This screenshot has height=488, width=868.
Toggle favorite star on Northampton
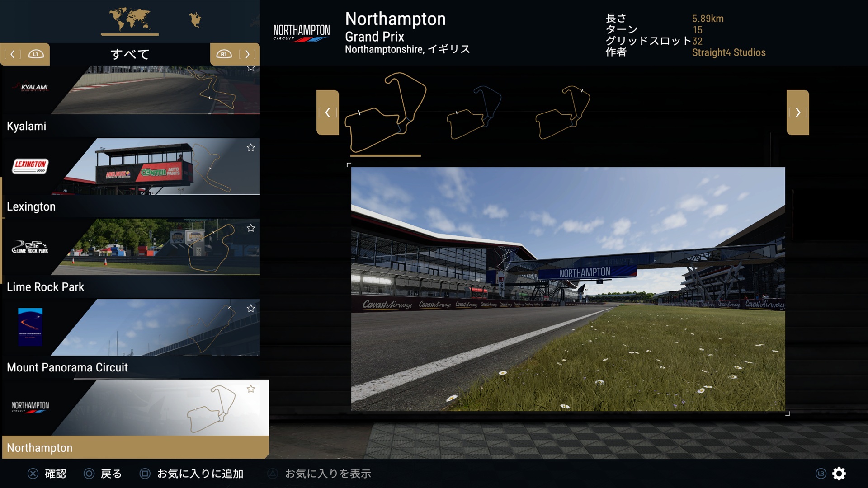(251, 389)
